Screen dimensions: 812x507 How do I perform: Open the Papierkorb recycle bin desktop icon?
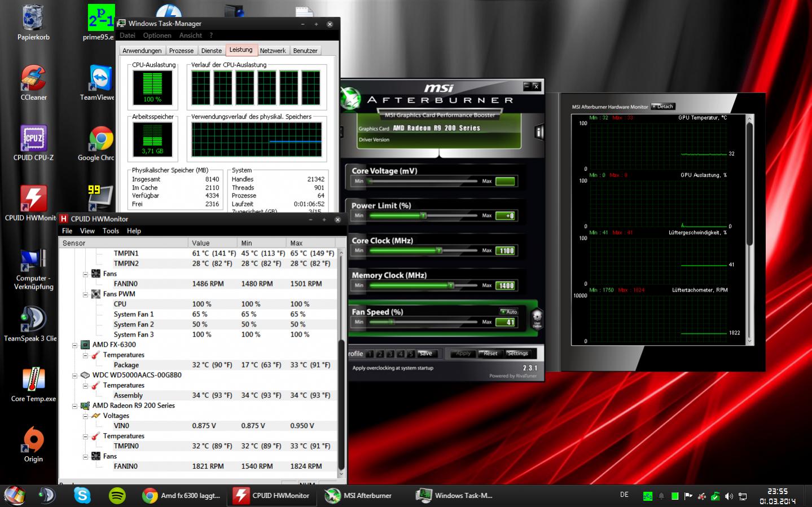(33, 23)
